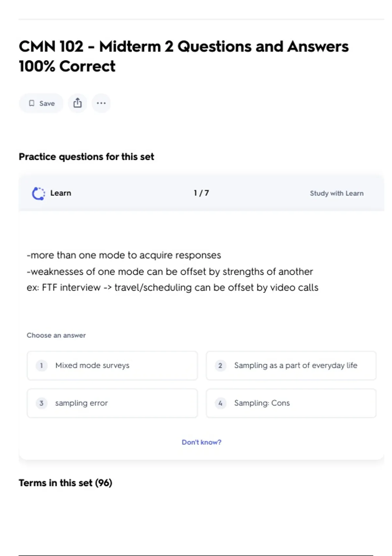Click the Learn circular logo icon
The width and height of the screenshot is (392, 556).
click(39, 193)
